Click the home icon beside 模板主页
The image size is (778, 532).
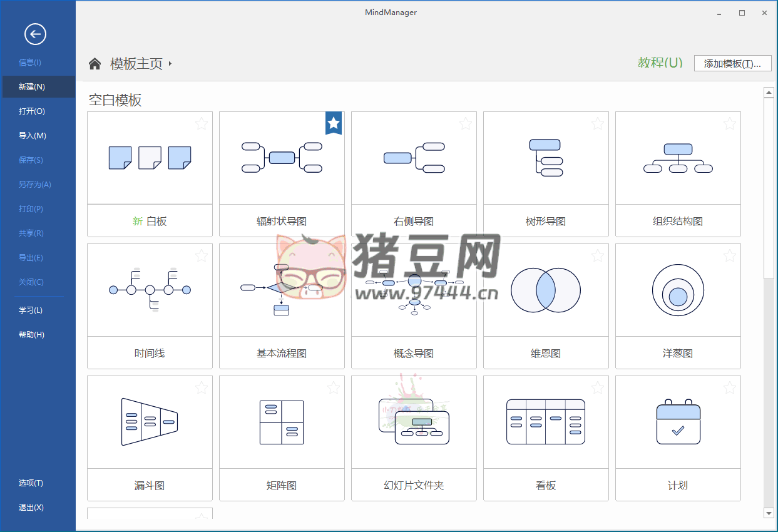tap(95, 63)
